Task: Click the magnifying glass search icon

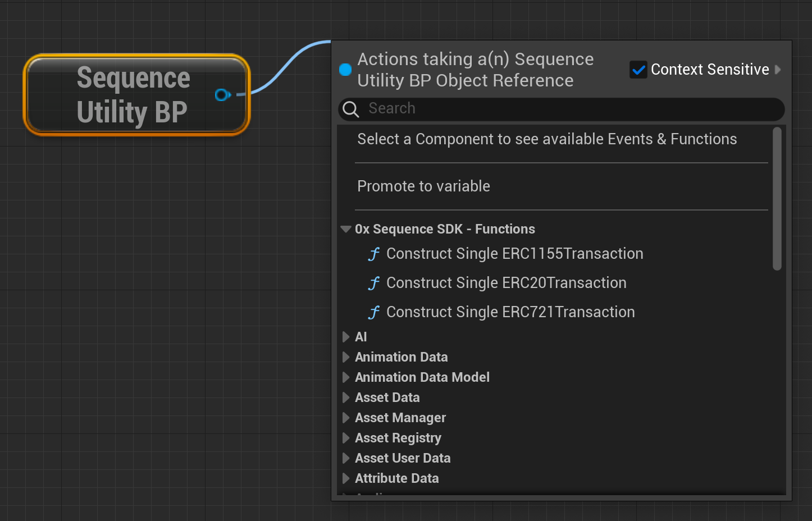Action: click(x=351, y=109)
